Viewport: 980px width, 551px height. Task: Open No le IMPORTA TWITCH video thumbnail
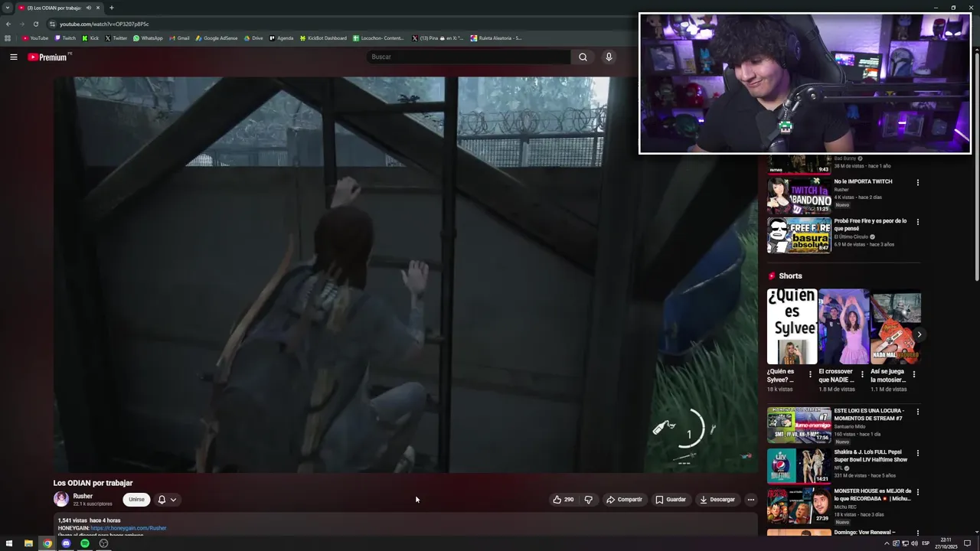click(x=799, y=195)
